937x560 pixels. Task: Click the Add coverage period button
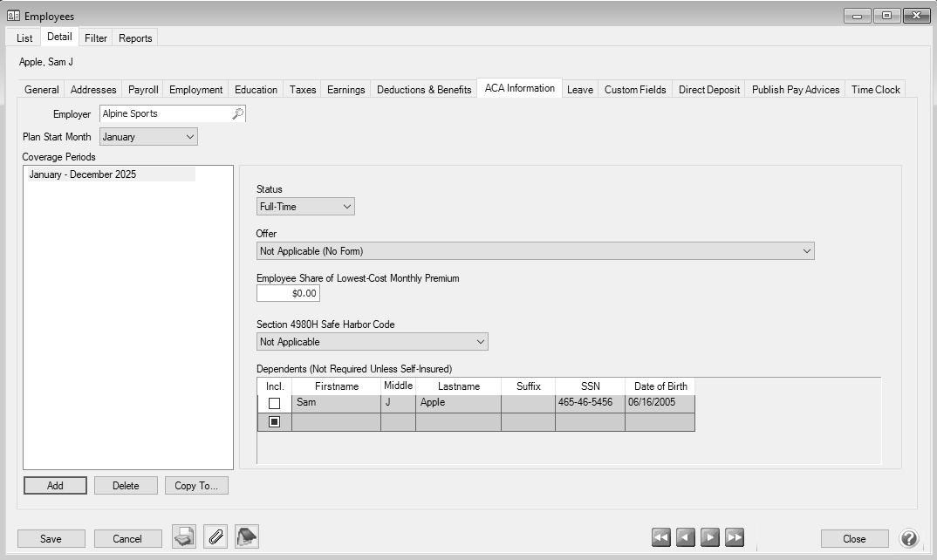(55, 486)
